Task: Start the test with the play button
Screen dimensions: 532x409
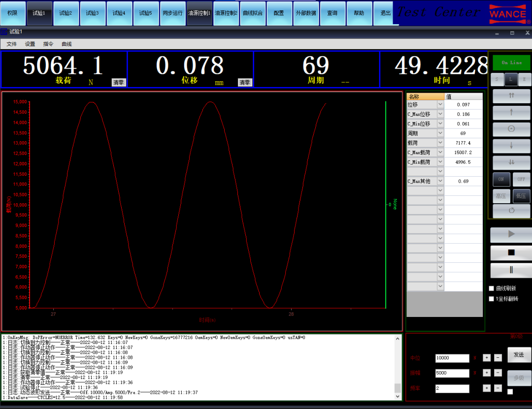Action: pyautogui.click(x=511, y=235)
